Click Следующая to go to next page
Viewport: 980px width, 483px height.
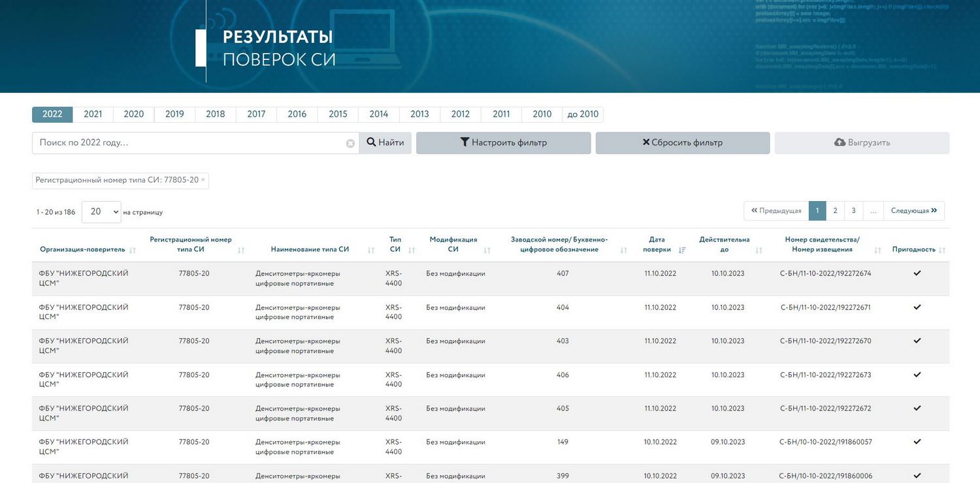click(x=913, y=211)
